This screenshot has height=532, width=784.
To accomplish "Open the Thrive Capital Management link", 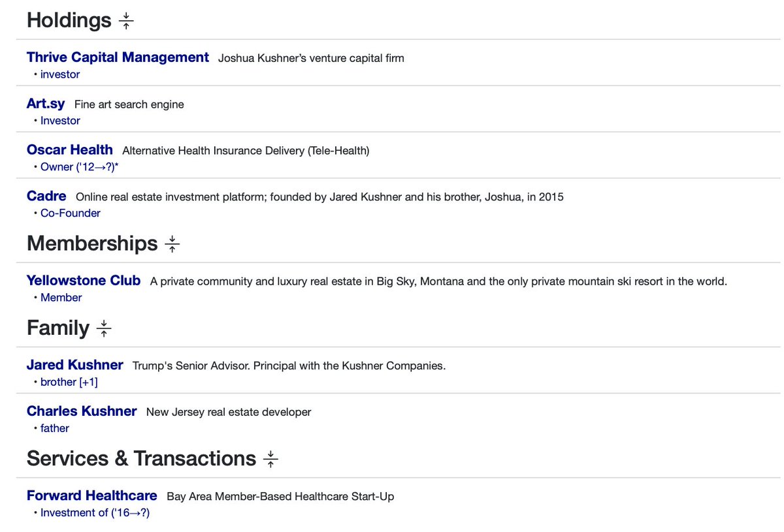I will click(118, 57).
